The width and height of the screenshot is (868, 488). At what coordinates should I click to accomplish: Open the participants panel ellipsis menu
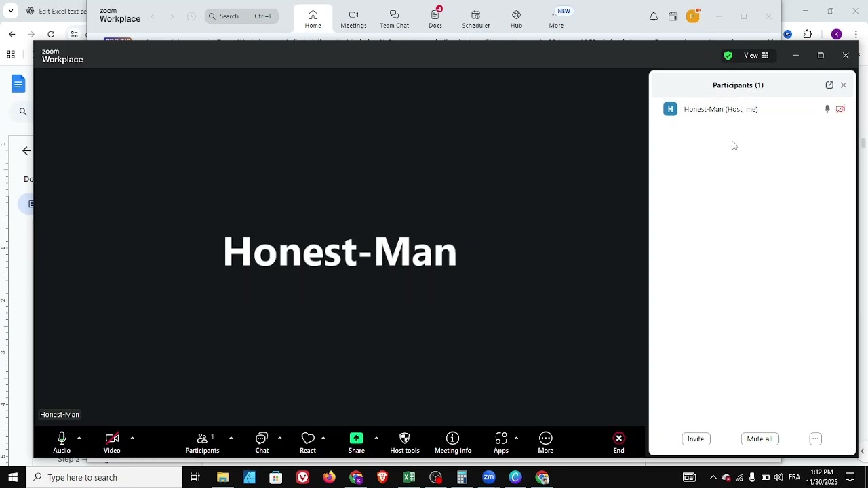click(816, 439)
